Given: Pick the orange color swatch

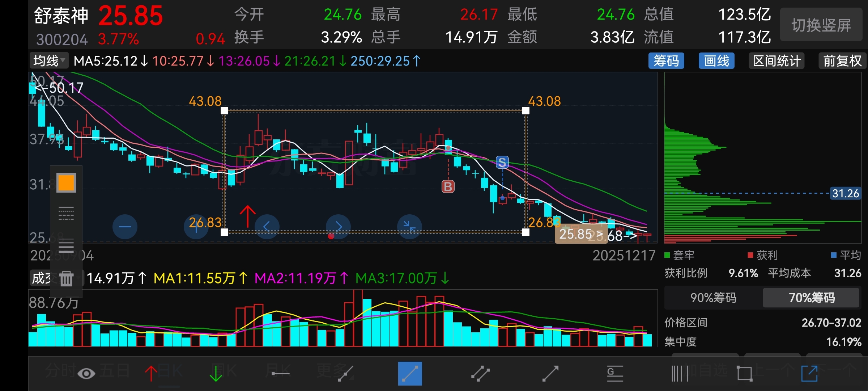Looking at the screenshot, I should tap(66, 183).
